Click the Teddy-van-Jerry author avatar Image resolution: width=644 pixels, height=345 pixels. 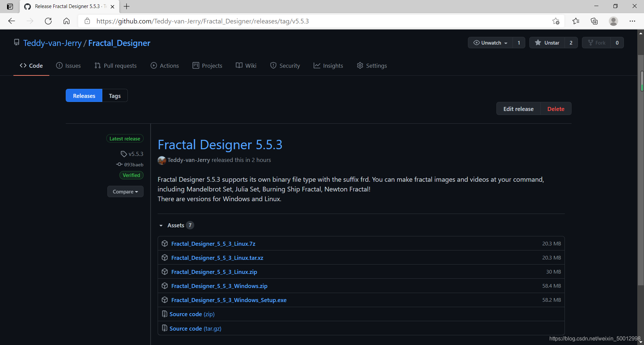click(162, 160)
